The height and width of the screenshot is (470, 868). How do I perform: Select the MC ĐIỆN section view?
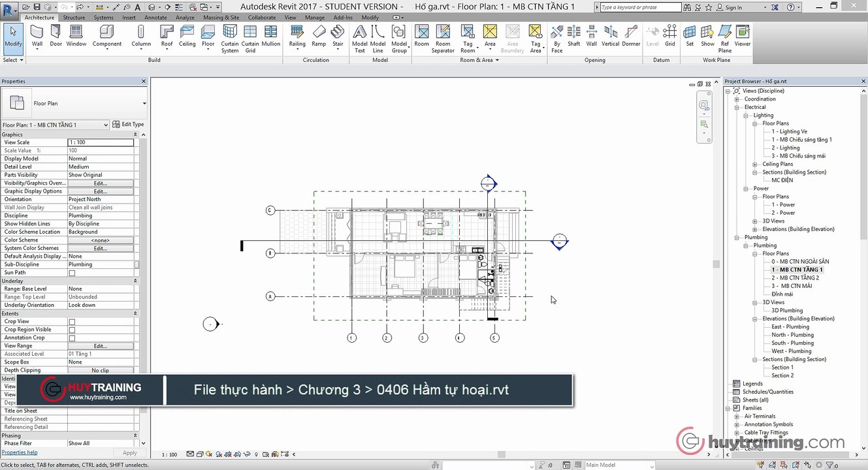pyautogui.click(x=782, y=180)
